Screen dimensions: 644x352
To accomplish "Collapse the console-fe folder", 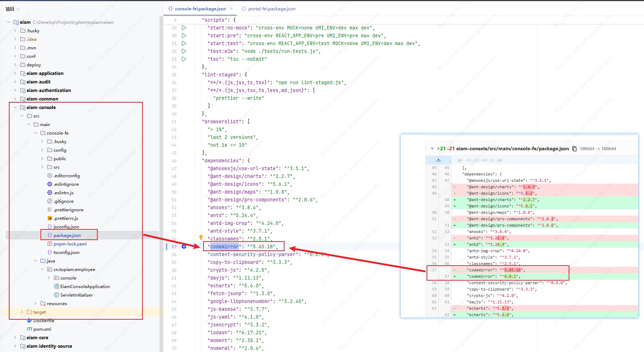I will click(36, 133).
